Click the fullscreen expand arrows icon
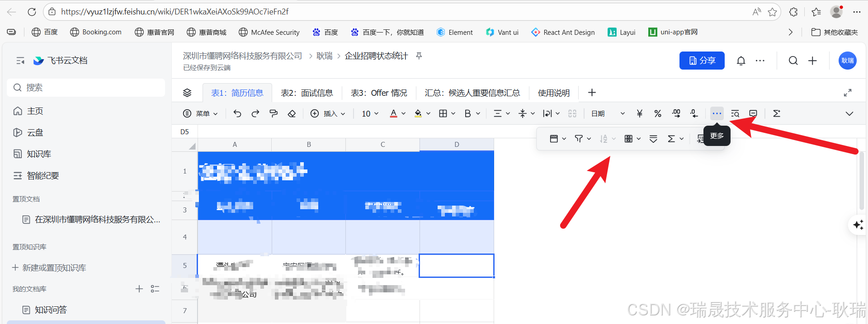Image resolution: width=868 pixels, height=324 pixels. click(848, 93)
